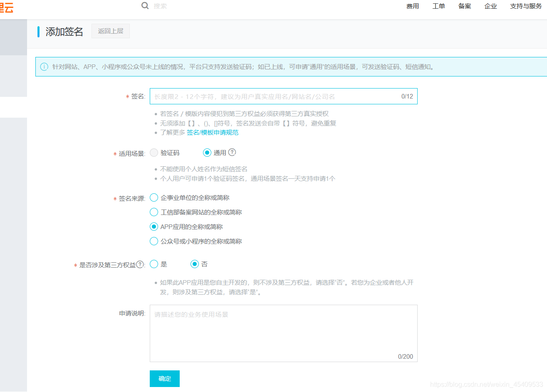Select 否 for third-party rights
Image resolution: width=547 pixels, height=392 pixels.
(x=195, y=264)
